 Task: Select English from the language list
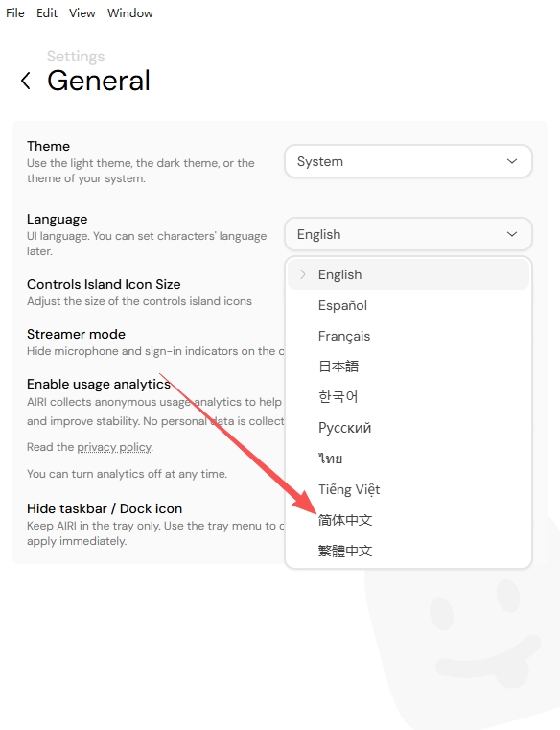coord(408,274)
